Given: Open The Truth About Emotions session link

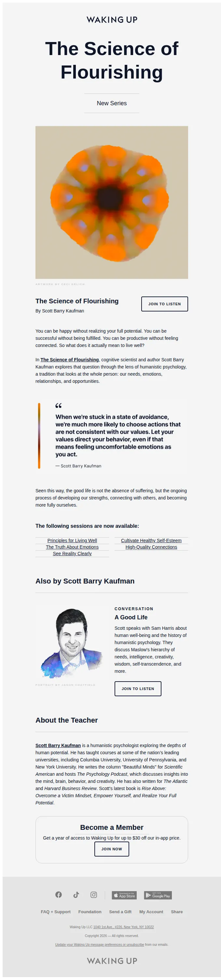Looking at the screenshot, I should 72,547.
